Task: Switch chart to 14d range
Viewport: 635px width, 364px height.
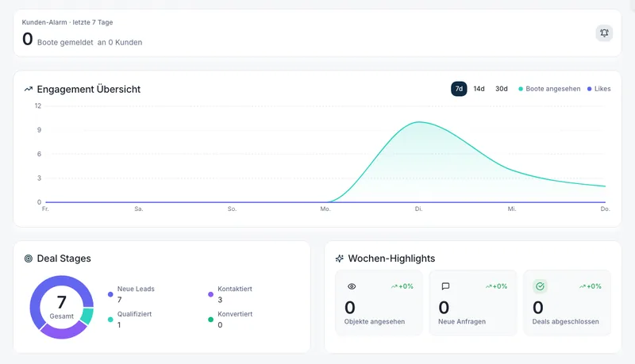Action: point(479,89)
